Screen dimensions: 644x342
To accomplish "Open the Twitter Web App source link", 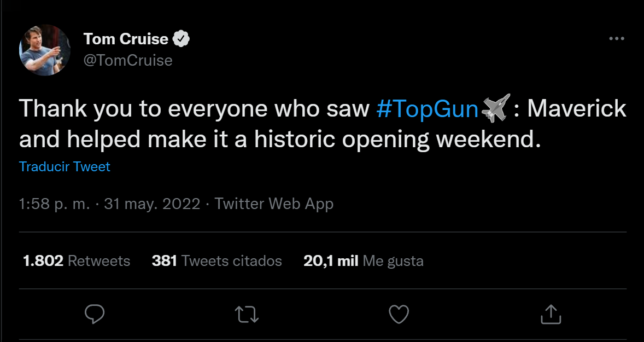I will [x=274, y=204].
